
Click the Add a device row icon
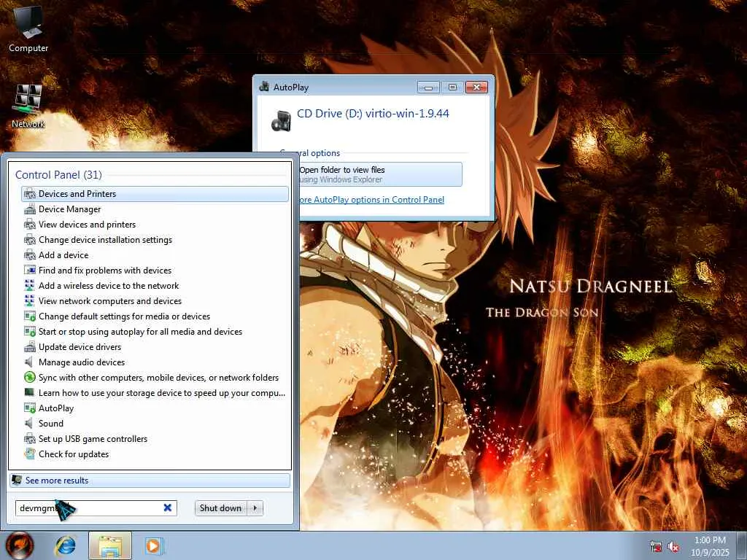(29, 254)
